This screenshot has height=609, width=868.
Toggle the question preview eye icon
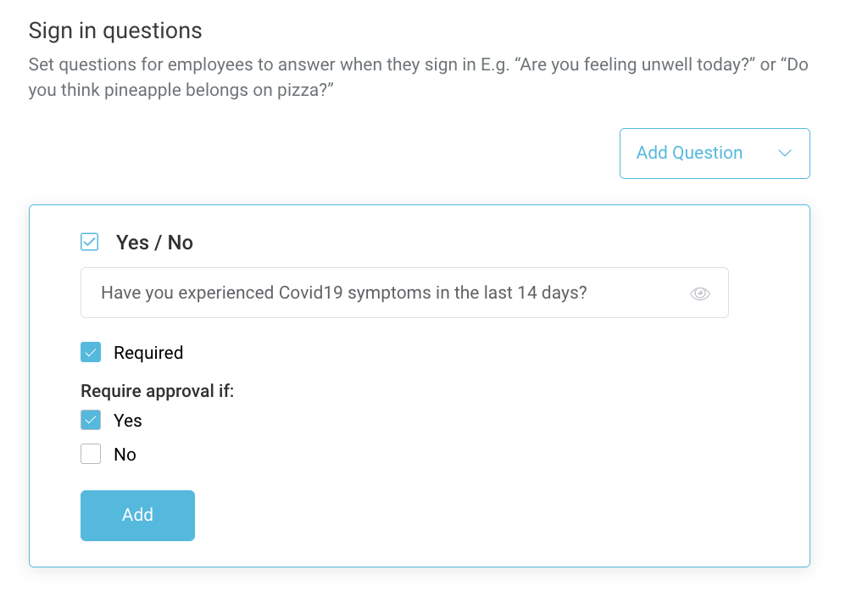(x=700, y=293)
